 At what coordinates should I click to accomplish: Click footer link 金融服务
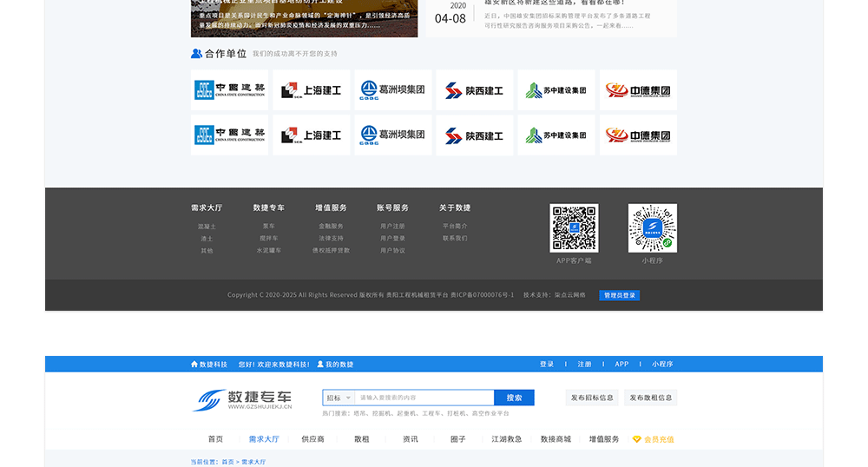click(x=331, y=227)
